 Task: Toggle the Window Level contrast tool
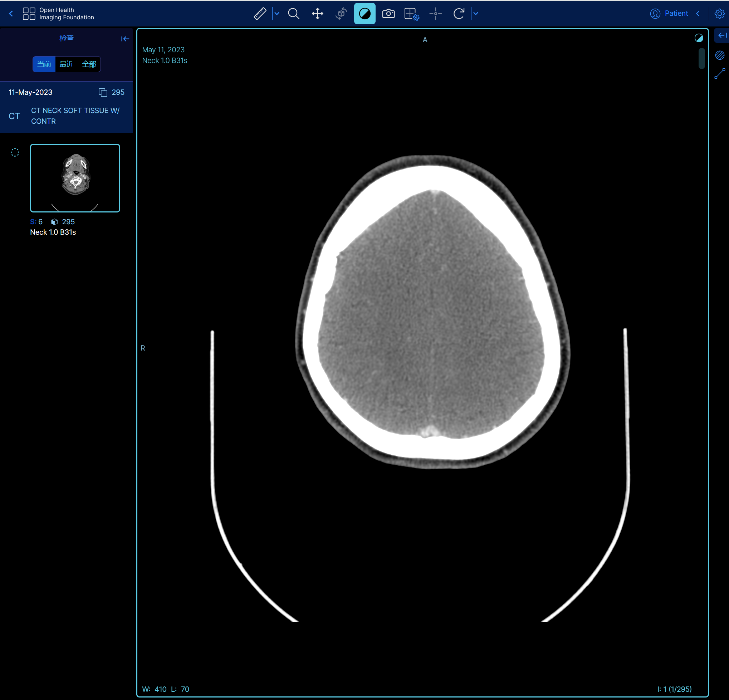click(x=364, y=14)
